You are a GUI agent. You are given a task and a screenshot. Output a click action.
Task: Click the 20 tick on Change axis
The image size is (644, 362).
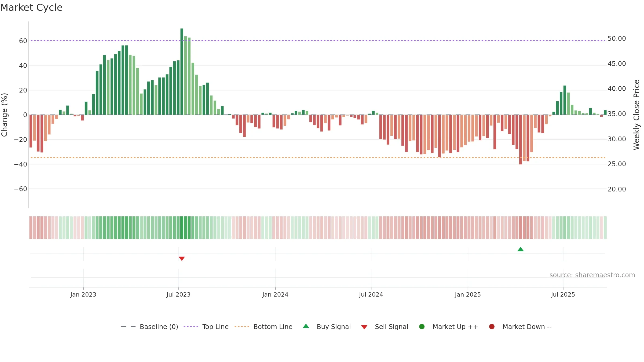pos(23,90)
